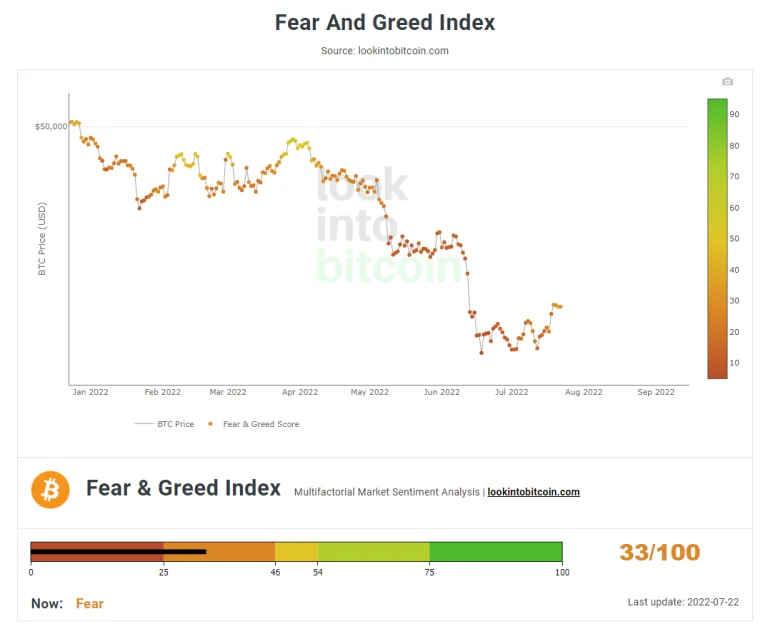Click the latest data point on chart
Viewport: 768px width, 629px height.
coord(560,307)
